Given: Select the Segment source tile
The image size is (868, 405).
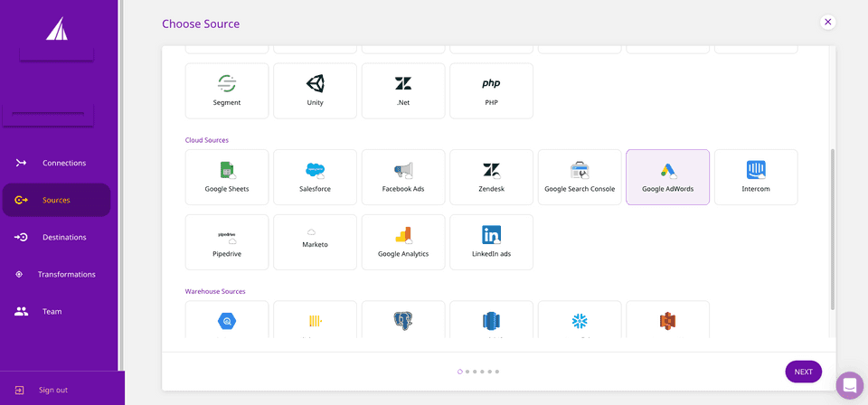Looking at the screenshot, I should point(227,90).
